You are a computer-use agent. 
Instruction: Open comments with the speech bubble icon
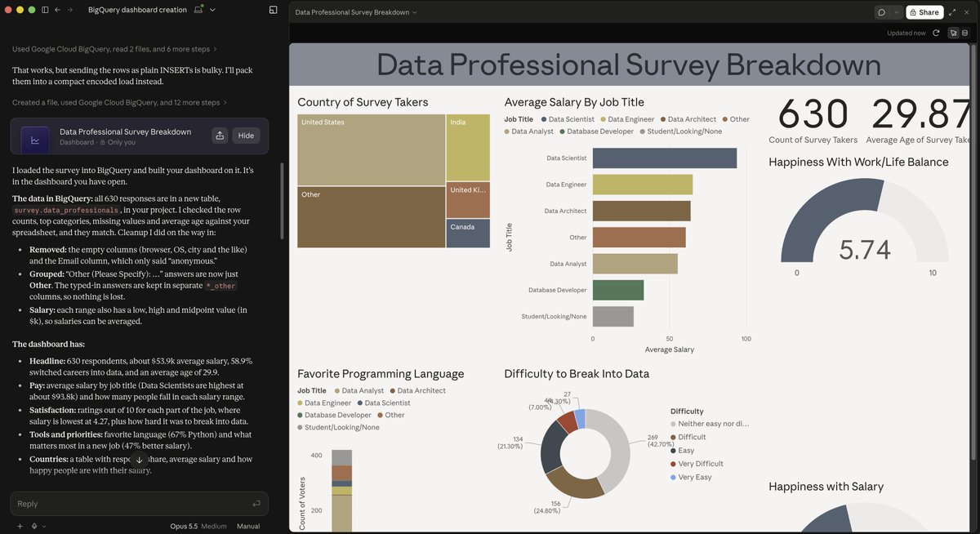click(882, 12)
